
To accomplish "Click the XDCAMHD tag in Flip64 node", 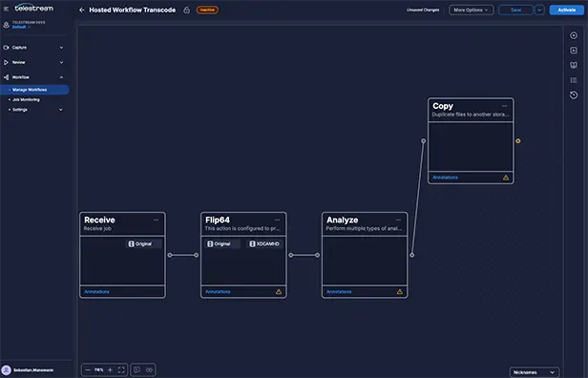I will point(265,244).
